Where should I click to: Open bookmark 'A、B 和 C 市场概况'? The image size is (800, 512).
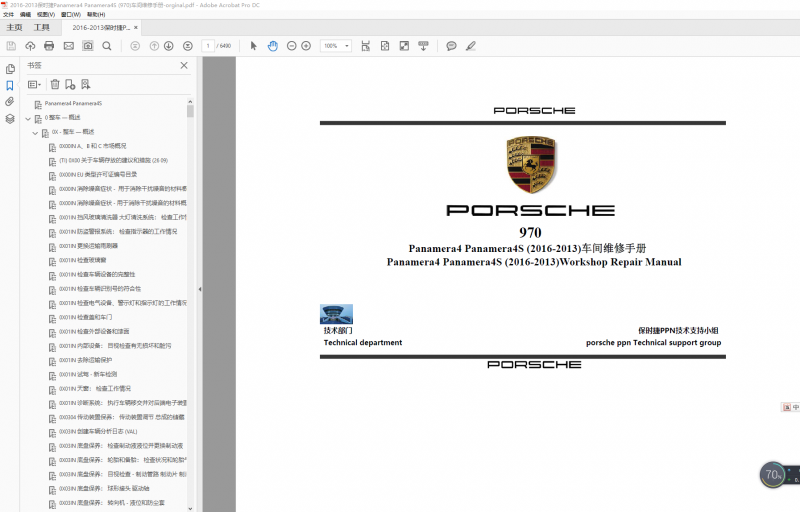click(x=92, y=146)
